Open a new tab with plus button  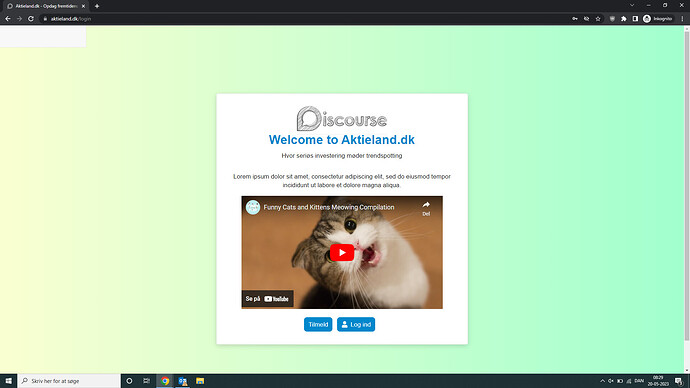pyautogui.click(x=97, y=6)
